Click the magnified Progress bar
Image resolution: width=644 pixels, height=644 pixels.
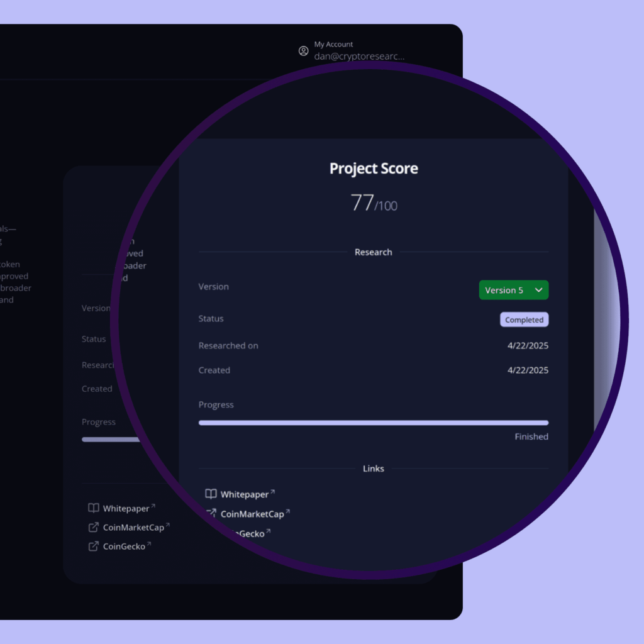click(x=373, y=423)
